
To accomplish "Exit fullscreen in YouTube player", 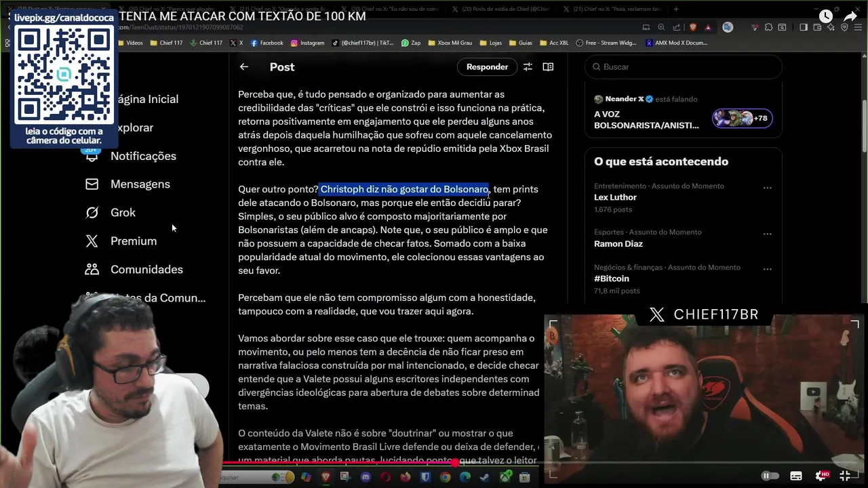I will click(845, 476).
